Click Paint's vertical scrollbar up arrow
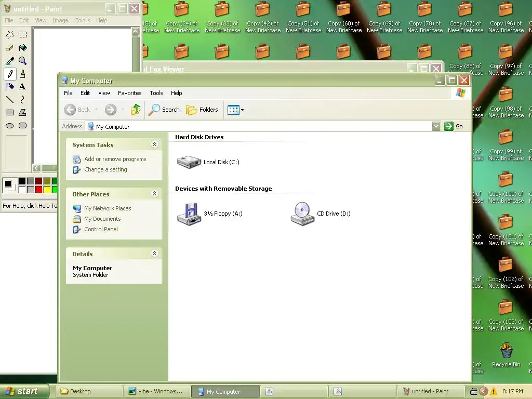This screenshot has height=399, width=532. click(136, 31)
